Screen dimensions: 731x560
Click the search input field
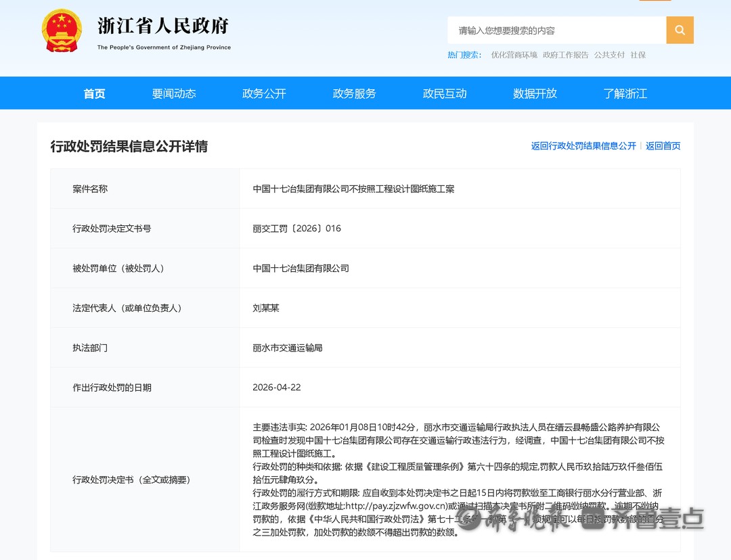[x=556, y=30]
